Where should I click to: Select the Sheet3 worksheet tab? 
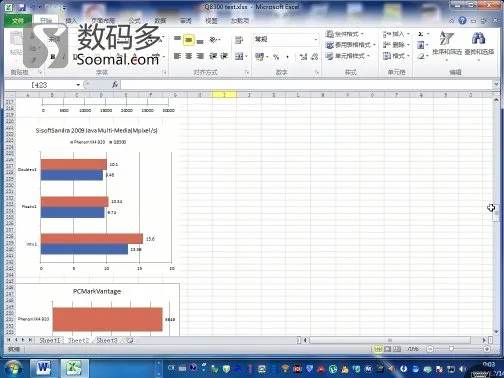(107, 340)
